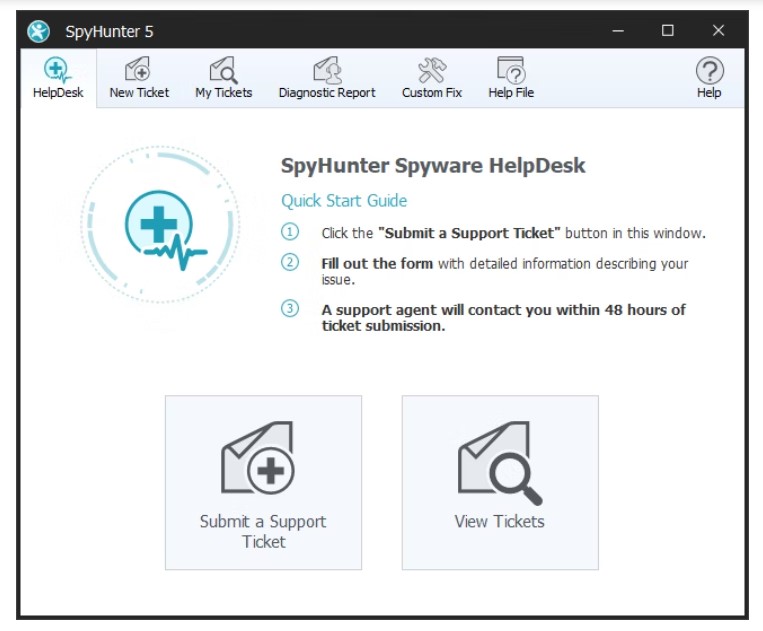The width and height of the screenshot is (763, 631).
Task: Click the SpyHunter logo in title bar
Action: [38, 32]
